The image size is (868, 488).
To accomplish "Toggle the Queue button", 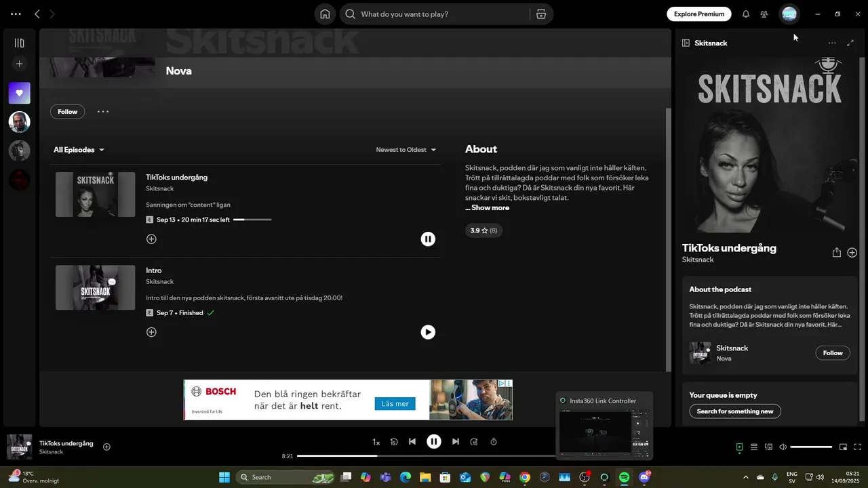I will coord(754,447).
